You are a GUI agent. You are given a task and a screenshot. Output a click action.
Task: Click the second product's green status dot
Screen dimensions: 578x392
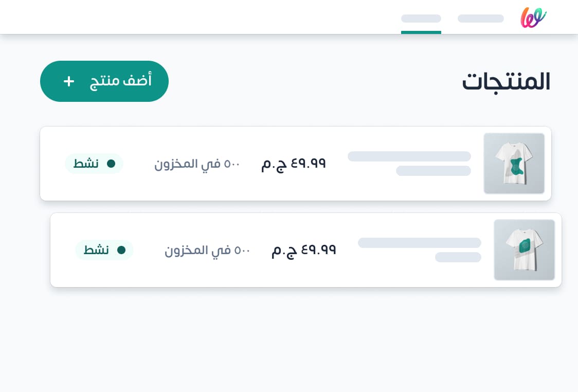121,250
